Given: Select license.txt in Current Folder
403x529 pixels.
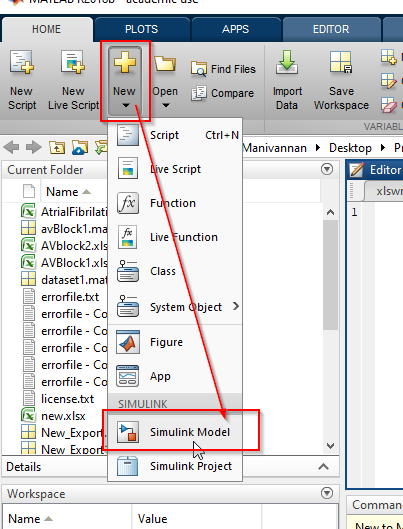Looking at the screenshot, I should (67, 399).
